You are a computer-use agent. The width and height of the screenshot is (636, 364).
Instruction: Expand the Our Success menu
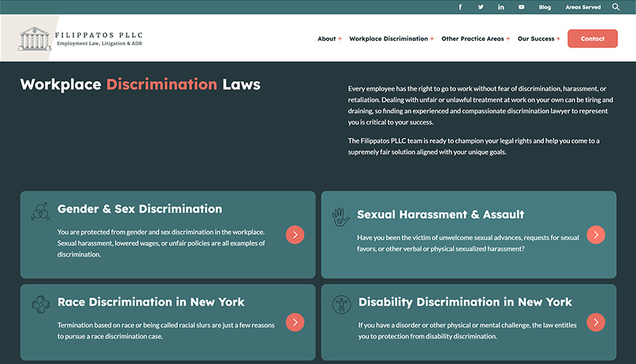(539, 39)
